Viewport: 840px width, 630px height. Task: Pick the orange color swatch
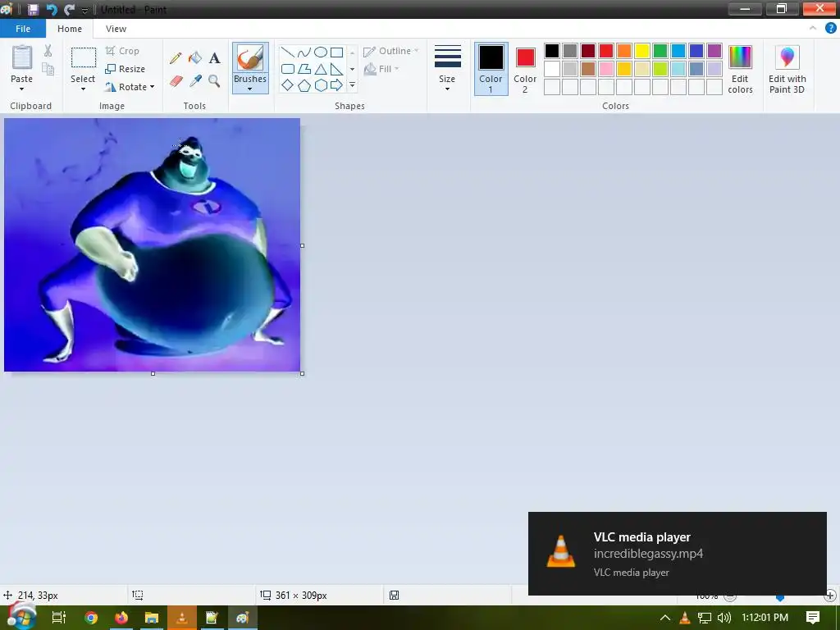point(624,51)
